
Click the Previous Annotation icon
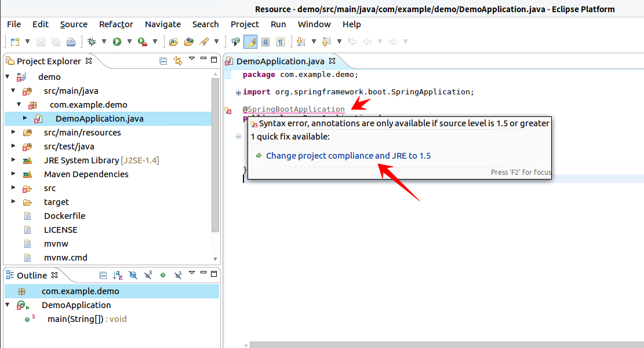point(326,42)
